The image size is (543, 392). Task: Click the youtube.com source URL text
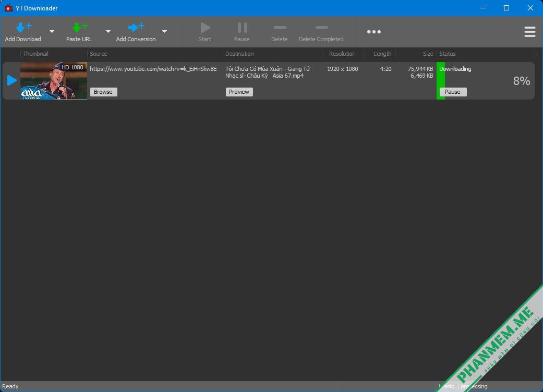(153, 69)
